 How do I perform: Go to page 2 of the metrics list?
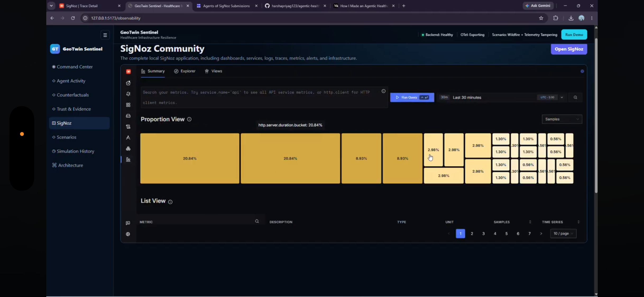point(472,234)
